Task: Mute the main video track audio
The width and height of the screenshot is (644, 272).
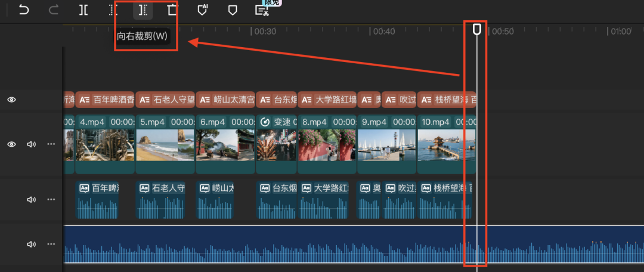Action: click(32, 144)
